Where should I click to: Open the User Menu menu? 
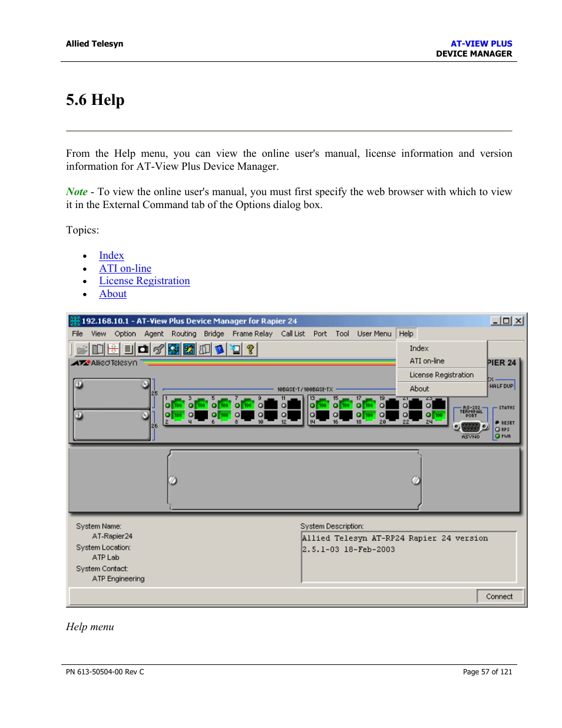coord(374,334)
